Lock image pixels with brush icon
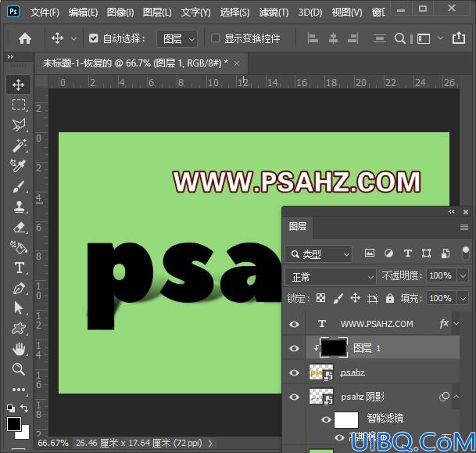This screenshot has width=476, height=453. (x=338, y=298)
